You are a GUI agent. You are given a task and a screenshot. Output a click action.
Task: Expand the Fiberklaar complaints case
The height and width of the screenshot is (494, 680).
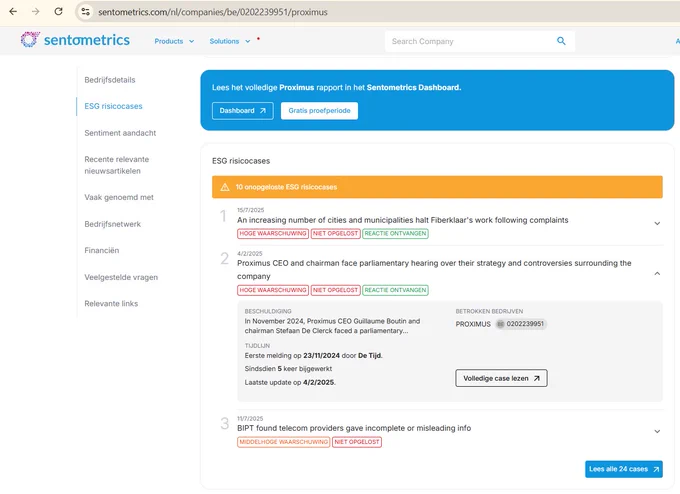(x=657, y=223)
